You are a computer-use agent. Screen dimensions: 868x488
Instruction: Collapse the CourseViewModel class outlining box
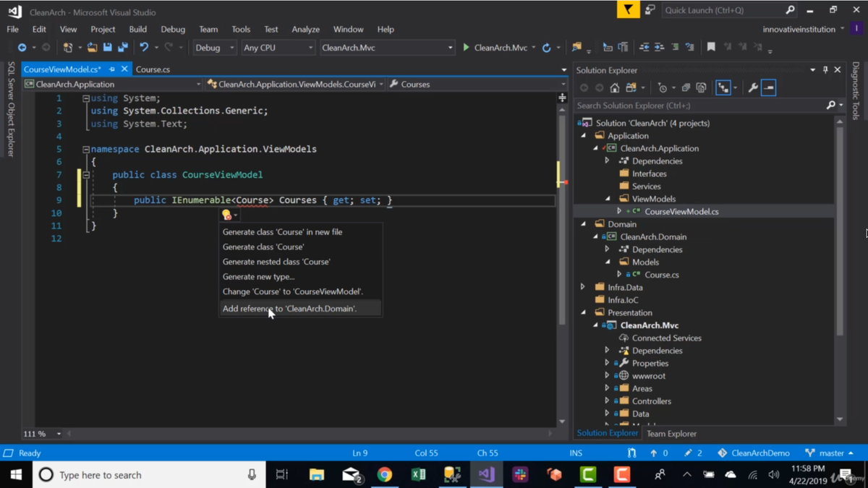click(86, 175)
